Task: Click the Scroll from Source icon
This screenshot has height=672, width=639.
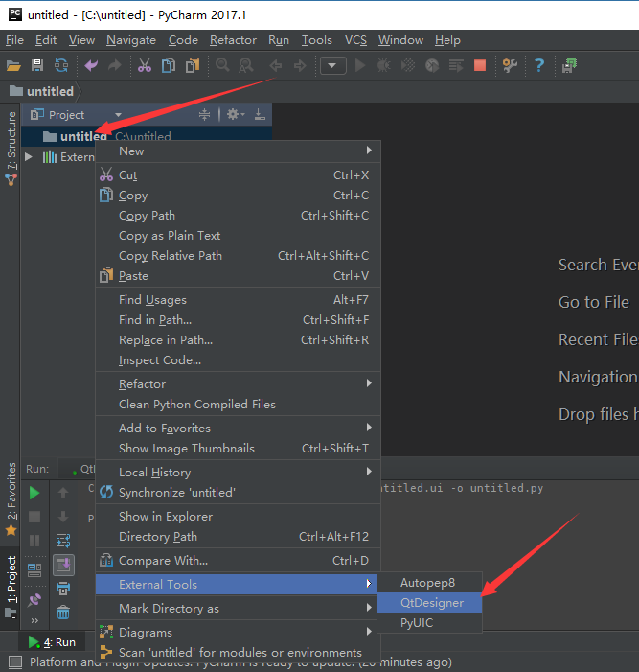Action: click(204, 114)
